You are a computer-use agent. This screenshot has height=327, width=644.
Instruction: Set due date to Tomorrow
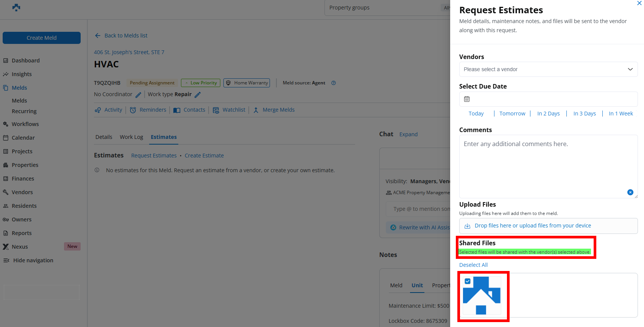point(512,114)
